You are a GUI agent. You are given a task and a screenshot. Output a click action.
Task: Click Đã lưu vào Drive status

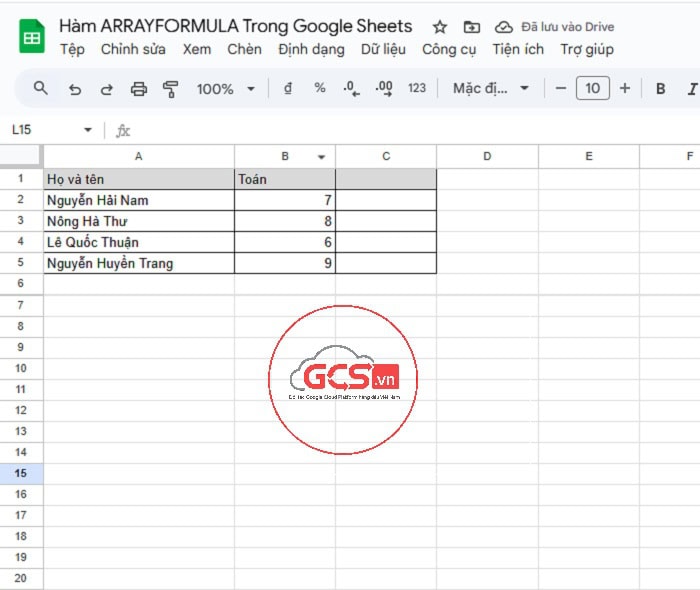click(569, 27)
